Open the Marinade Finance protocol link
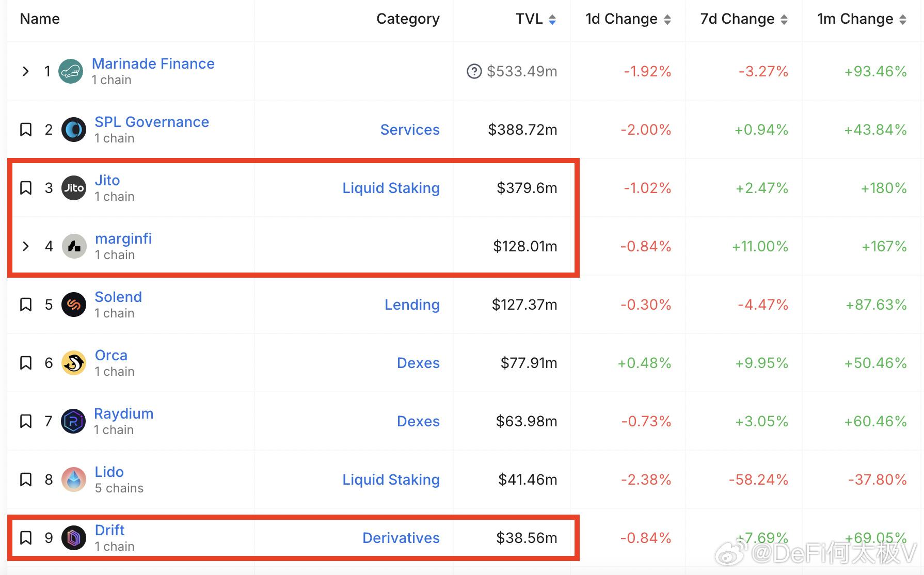924x575 pixels. point(153,63)
